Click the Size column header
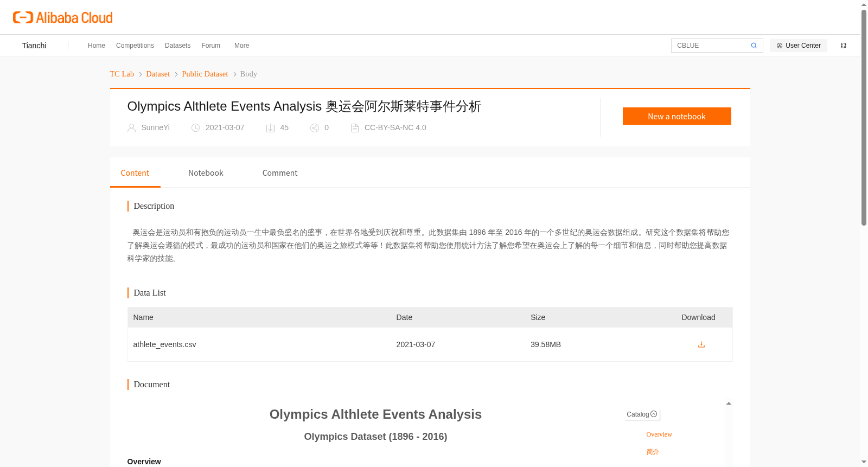Image resolution: width=868 pixels, height=467 pixels. (x=538, y=317)
